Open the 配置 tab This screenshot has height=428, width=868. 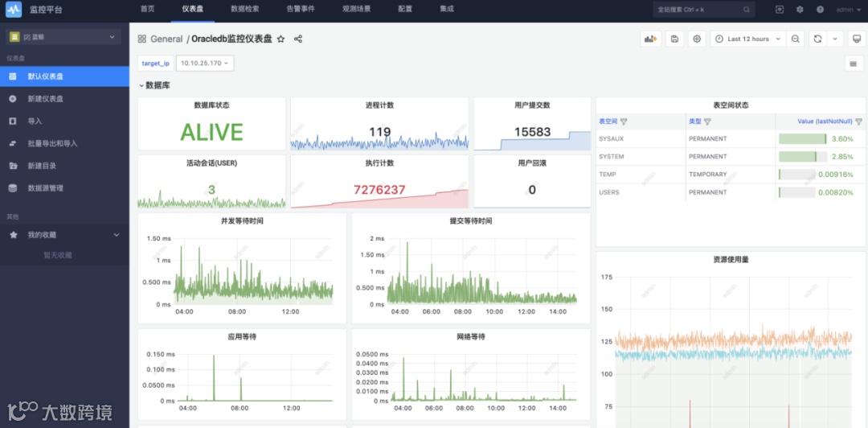(405, 10)
